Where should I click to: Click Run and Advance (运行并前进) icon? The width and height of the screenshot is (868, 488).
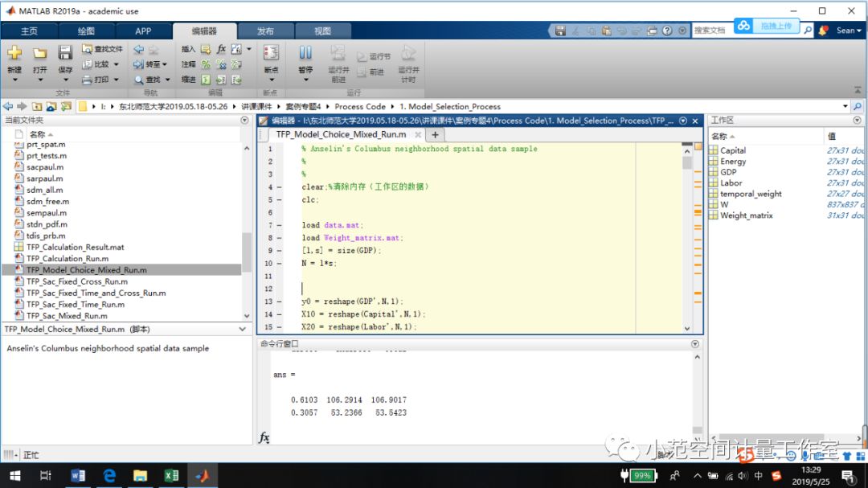click(x=338, y=53)
